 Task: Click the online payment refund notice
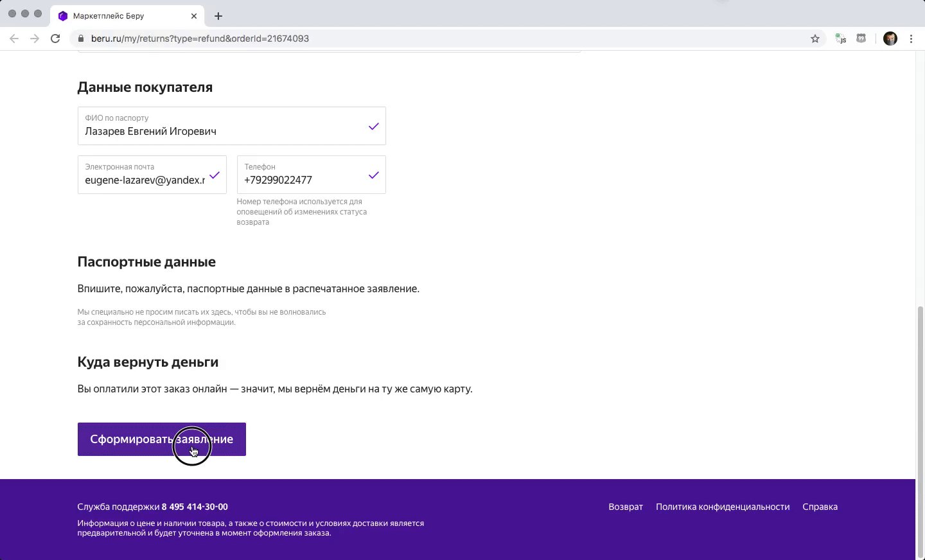275,389
